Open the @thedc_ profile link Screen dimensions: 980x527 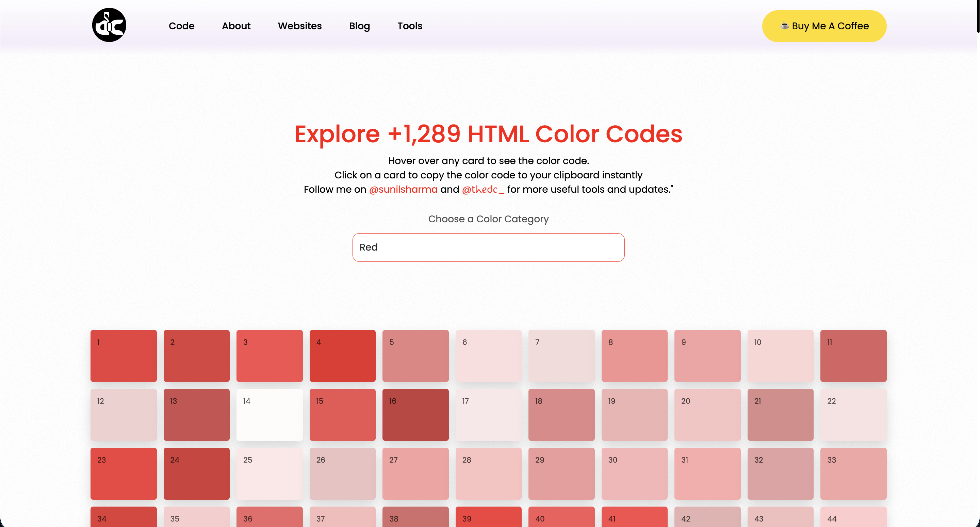[x=483, y=189]
